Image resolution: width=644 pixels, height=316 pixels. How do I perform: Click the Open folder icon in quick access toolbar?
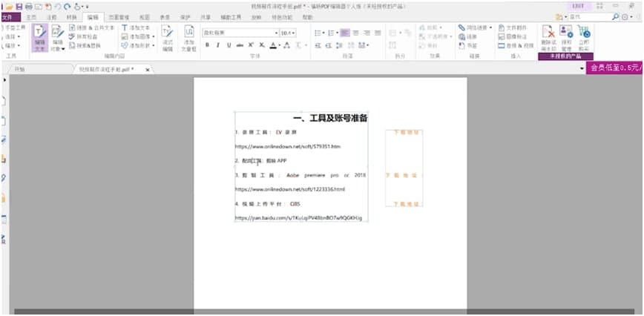(9, 7)
